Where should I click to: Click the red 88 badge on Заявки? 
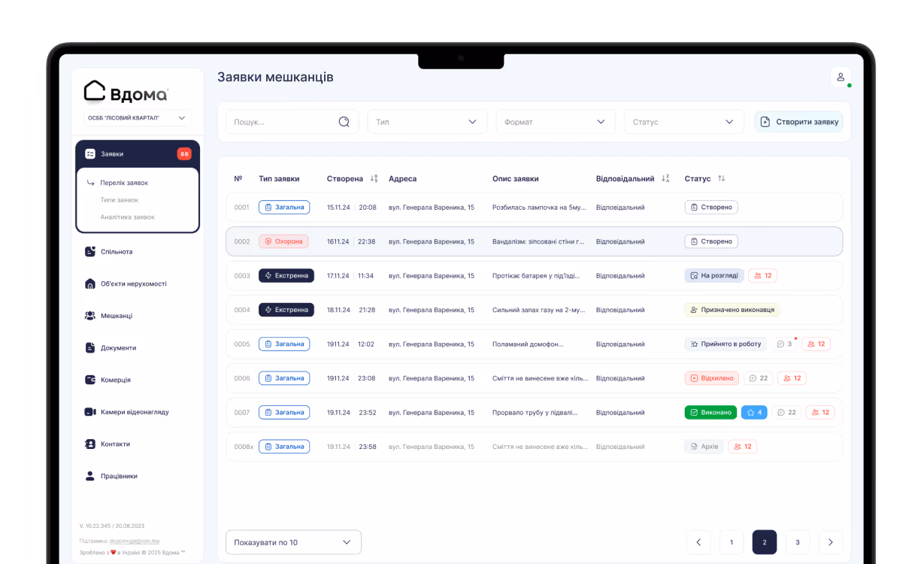point(184,154)
